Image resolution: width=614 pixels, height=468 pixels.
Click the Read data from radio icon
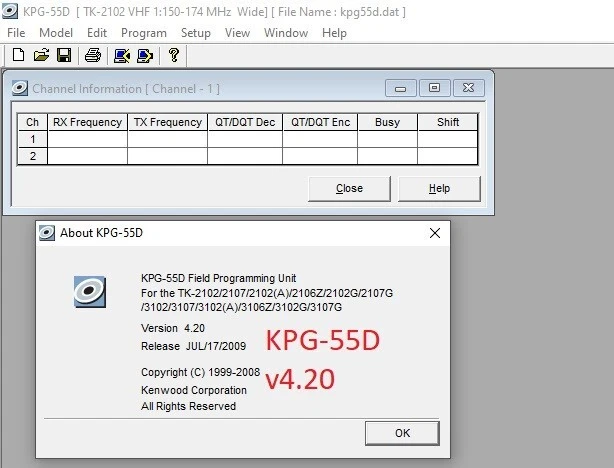(x=122, y=55)
